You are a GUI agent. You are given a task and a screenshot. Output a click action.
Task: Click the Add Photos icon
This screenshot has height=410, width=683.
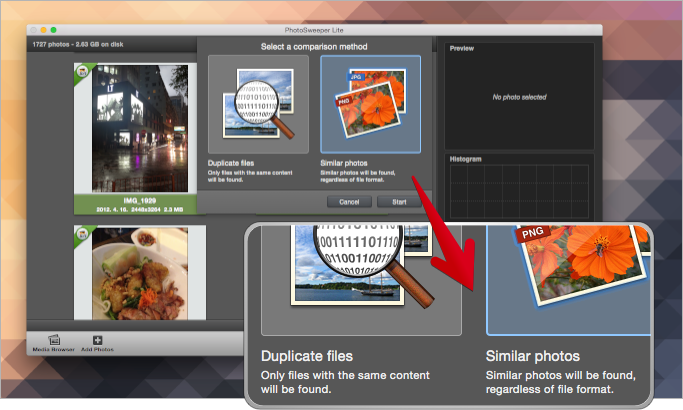click(x=98, y=340)
